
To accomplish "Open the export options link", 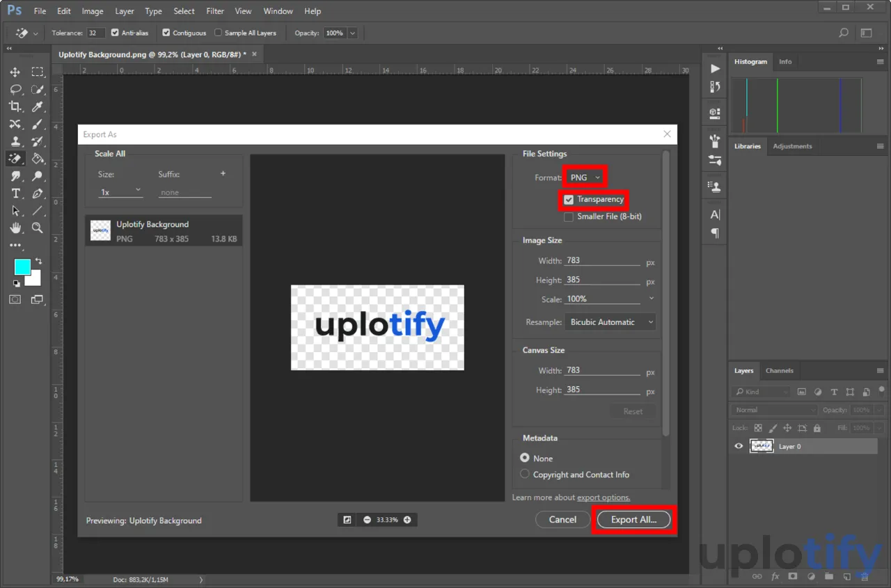I will tap(604, 498).
